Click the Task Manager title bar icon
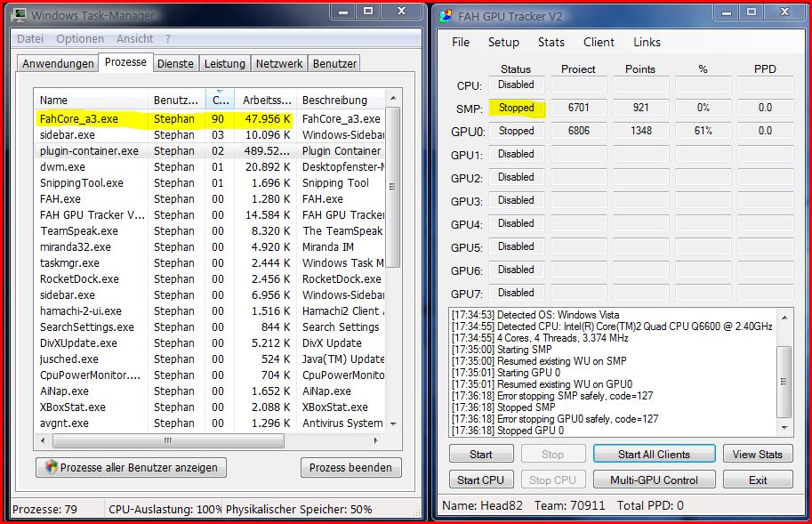This screenshot has height=524, width=812. (x=19, y=14)
